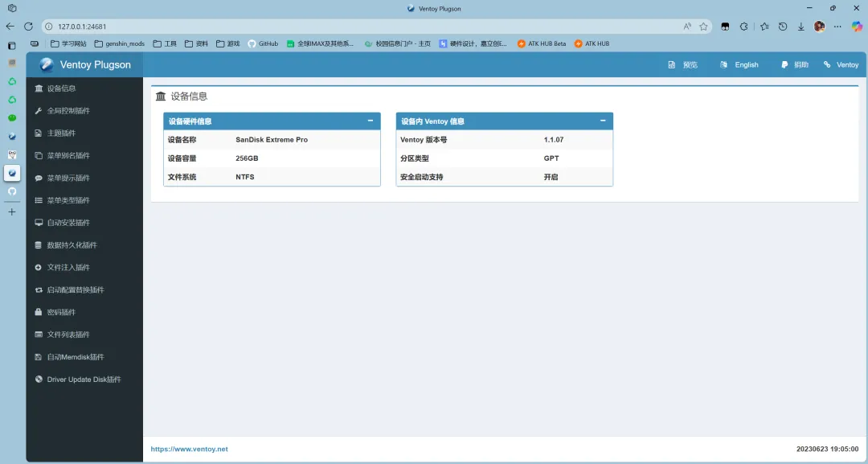The image size is (868, 464).
Task: Open the 全球IMAX及其他系... bookmark
Action: point(321,43)
